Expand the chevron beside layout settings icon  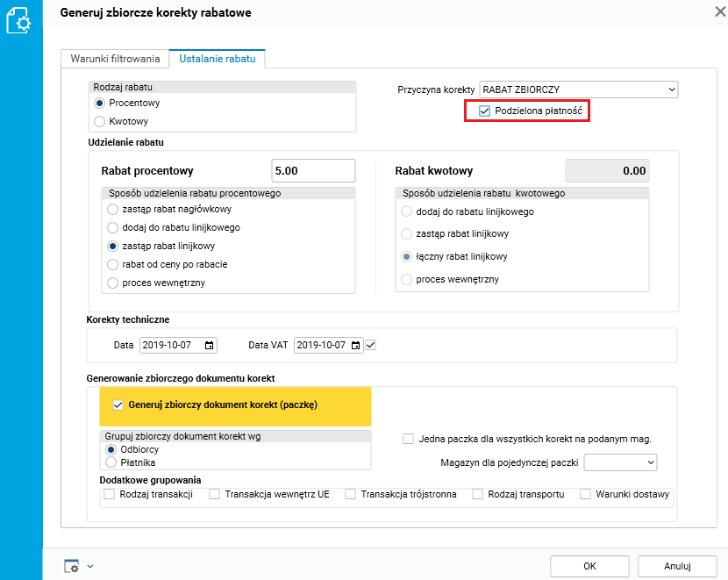[x=89, y=567]
